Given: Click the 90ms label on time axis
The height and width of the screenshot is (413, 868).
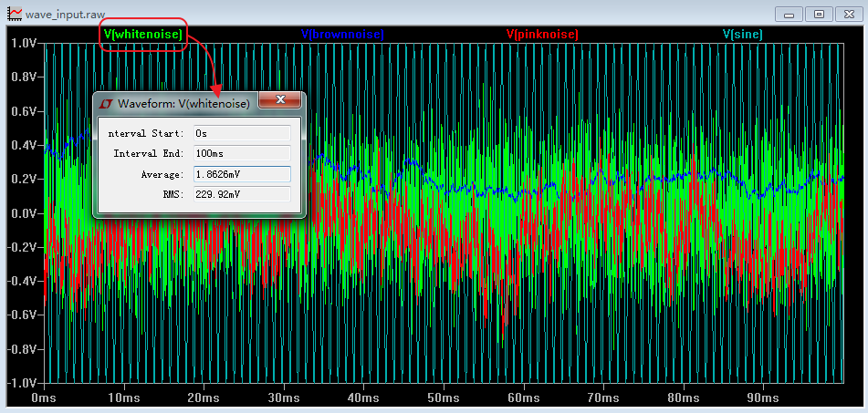Looking at the screenshot, I should point(763,398).
